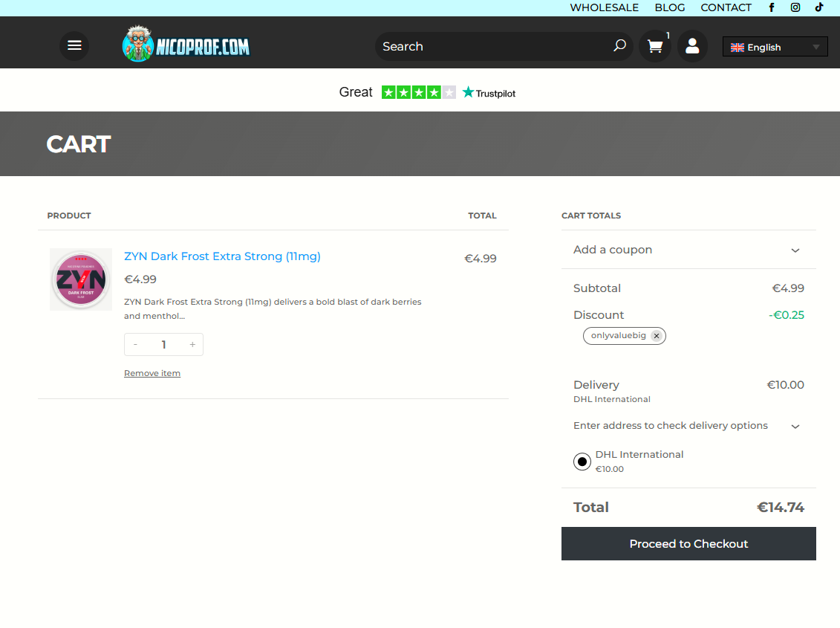Viewport: 840px width, 628px height.
Task: Click the Remove item link
Action: click(152, 373)
